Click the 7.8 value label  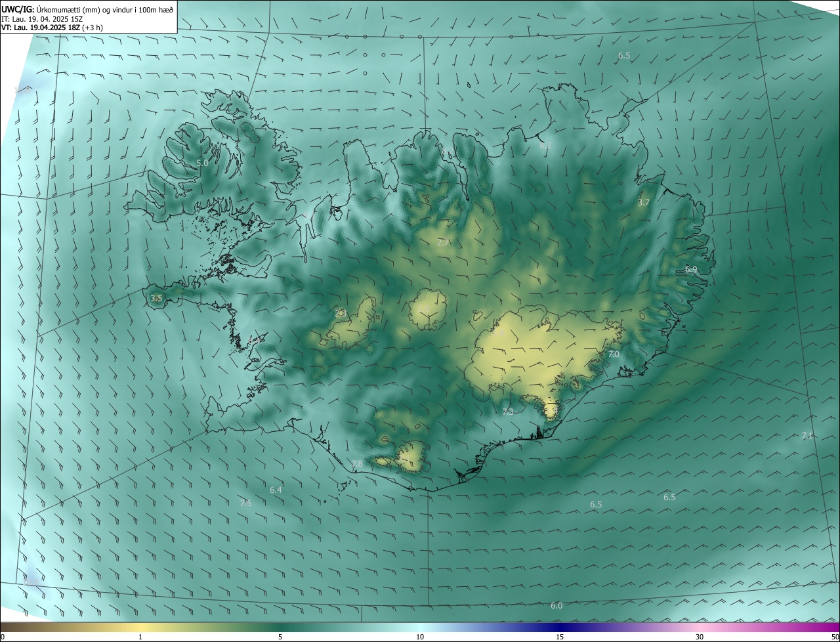point(357,464)
